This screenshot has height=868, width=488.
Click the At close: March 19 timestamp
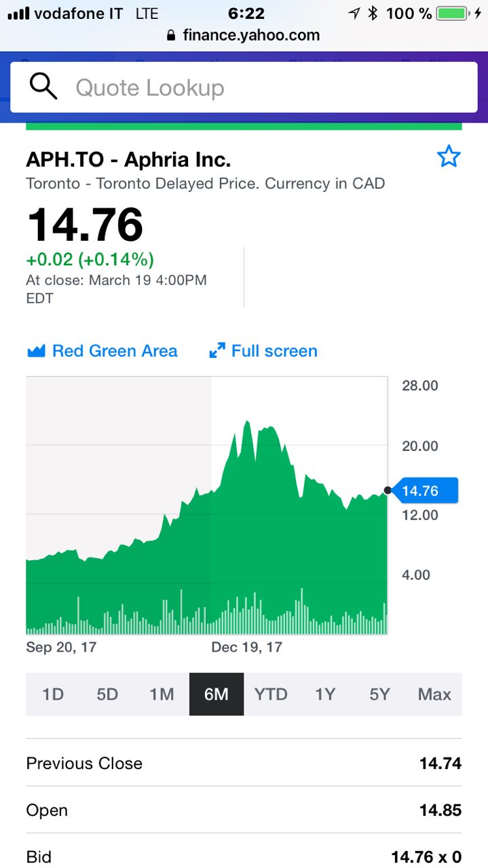116,289
